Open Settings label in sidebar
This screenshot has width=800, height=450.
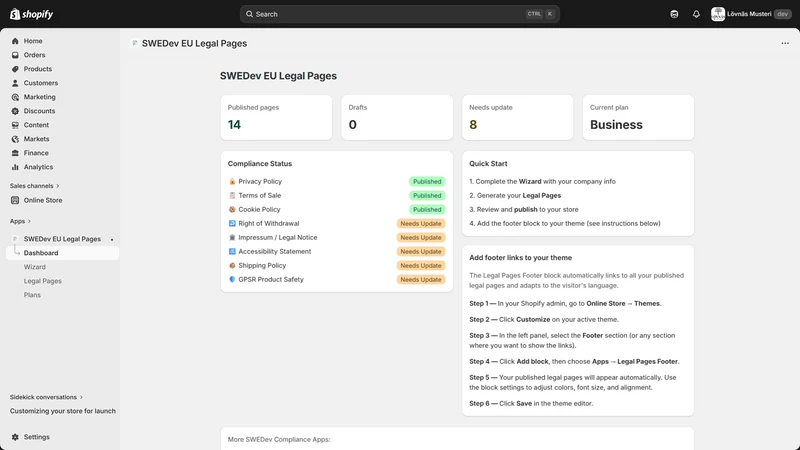point(37,437)
